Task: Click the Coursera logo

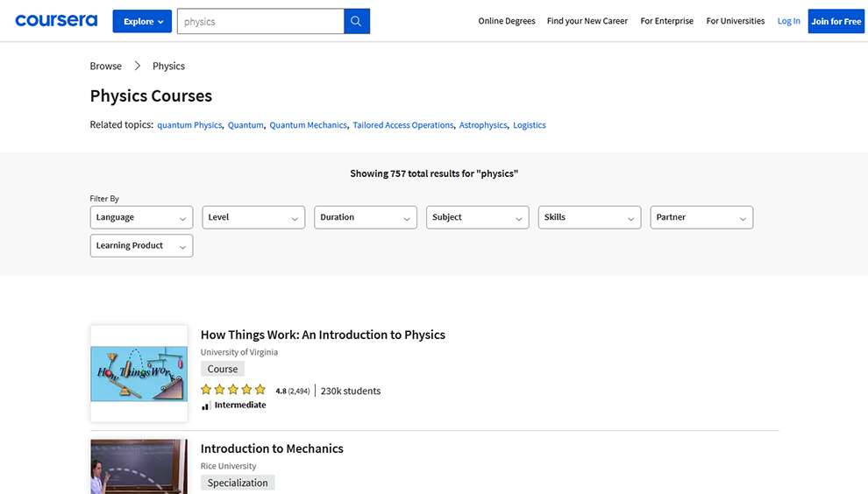Action: tap(56, 21)
